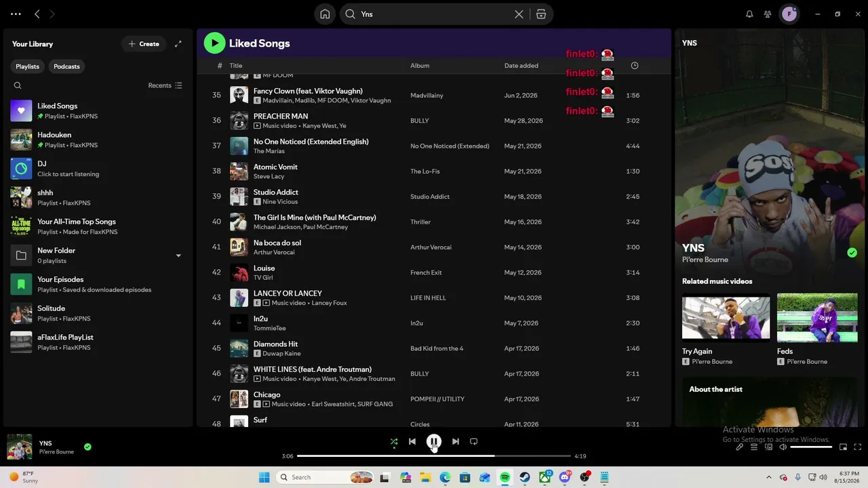Screen dimensions: 868x488
Task: Open the Friend Activity icon
Action: coord(768,14)
